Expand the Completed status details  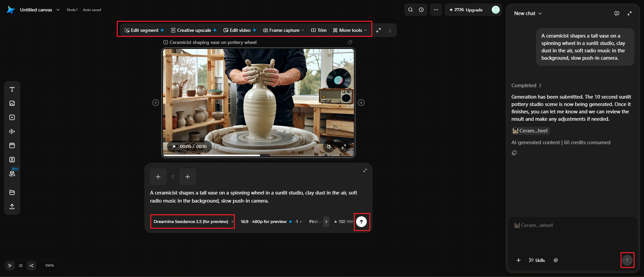[x=526, y=86]
